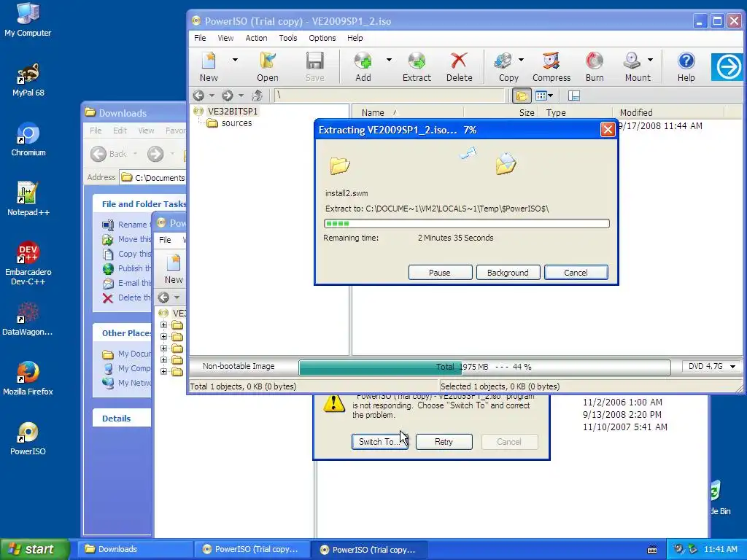Click the Non-bootable Image status label
The height and width of the screenshot is (560, 747).
tap(239, 366)
